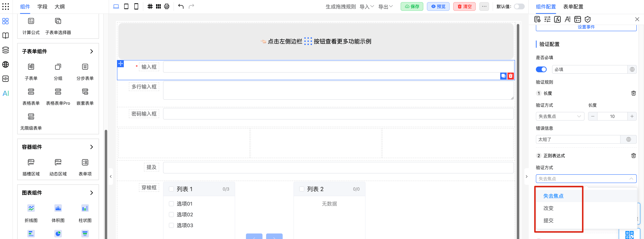The image size is (644, 239).
Task: Click the 子表单 component icon
Action: pyautogui.click(x=31, y=67)
